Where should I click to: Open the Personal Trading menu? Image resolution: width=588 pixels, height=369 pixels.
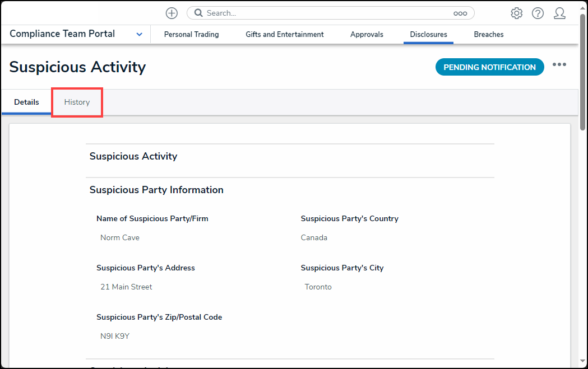[191, 34]
